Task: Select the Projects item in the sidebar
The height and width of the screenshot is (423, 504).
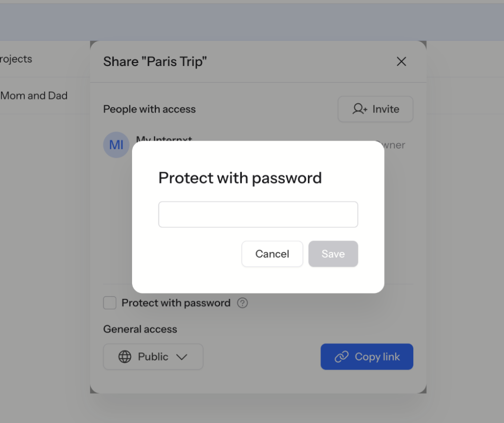Action: click(16, 59)
